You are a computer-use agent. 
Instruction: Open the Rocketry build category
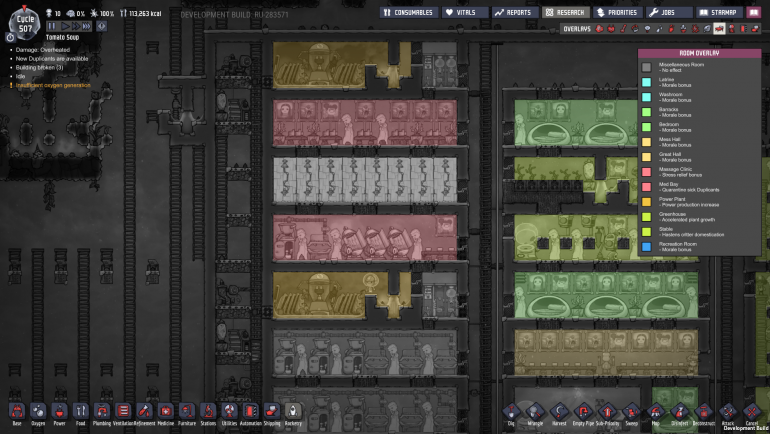click(x=293, y=411)
